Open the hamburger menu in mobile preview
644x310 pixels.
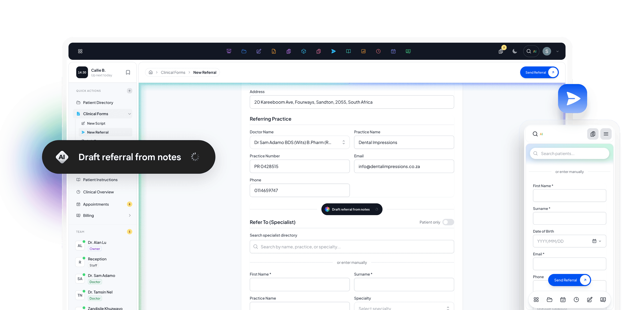606,134
